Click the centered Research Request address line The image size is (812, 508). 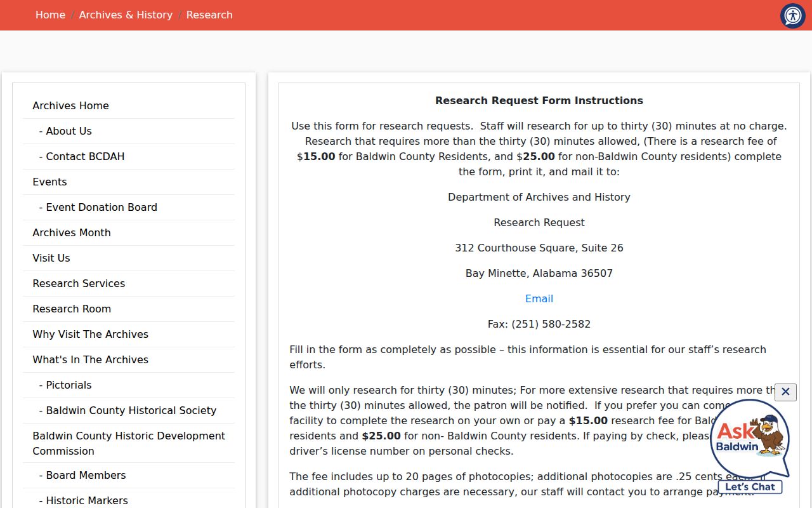(539, 222)
